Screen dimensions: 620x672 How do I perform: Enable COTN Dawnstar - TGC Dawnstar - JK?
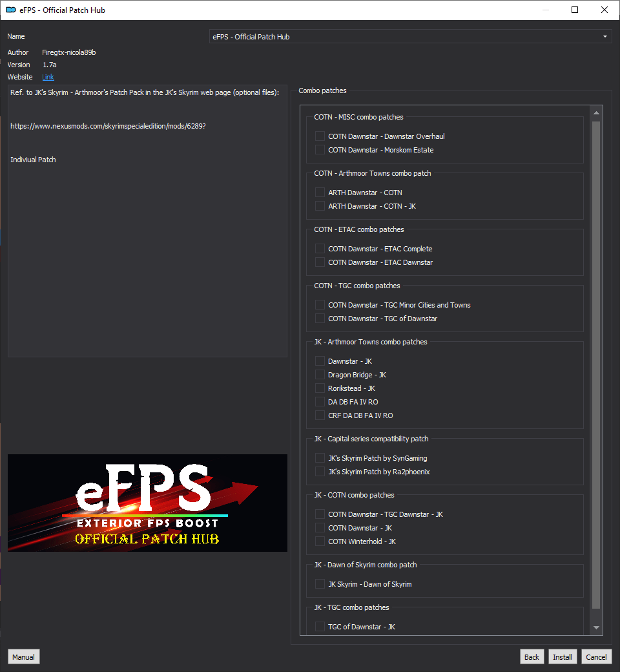[320, 514]
